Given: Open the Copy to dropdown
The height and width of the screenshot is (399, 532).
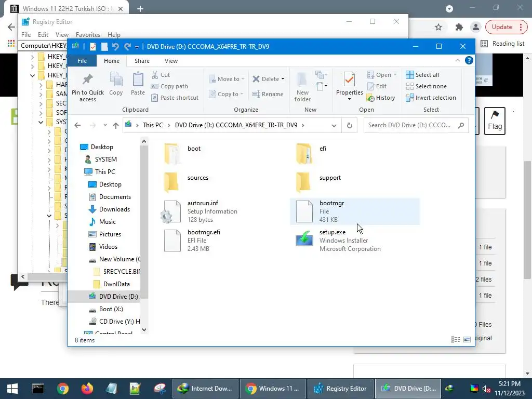Looking at the screenshot, I should 226,94.
